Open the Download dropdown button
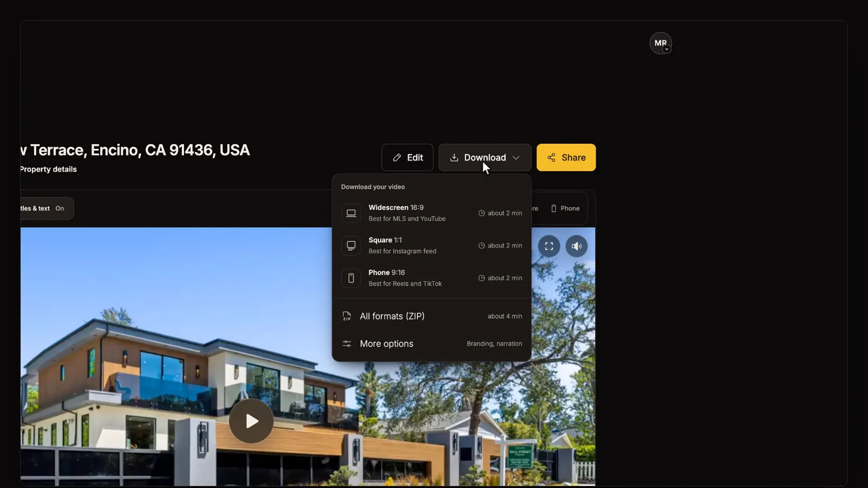This screenshot has height=488, width=868. click(x=484, y=157)
